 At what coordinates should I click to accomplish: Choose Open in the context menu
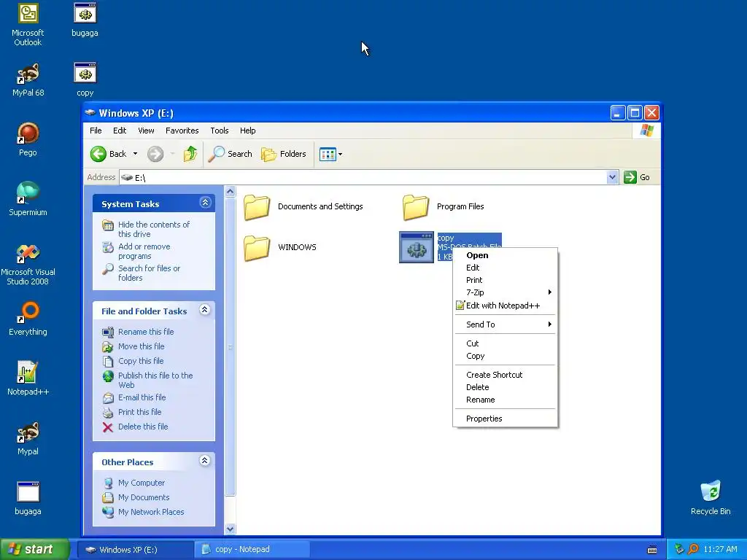(x=505, y=255)
